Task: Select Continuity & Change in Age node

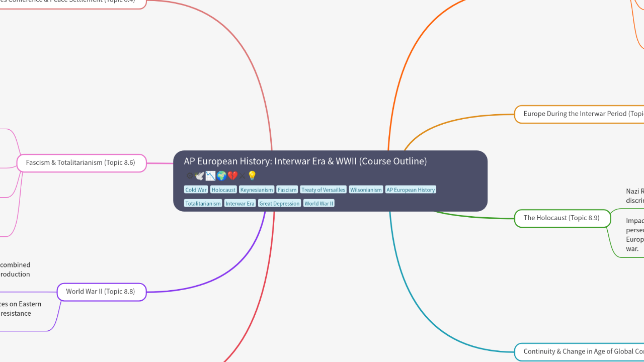Action: click(579, 352)
